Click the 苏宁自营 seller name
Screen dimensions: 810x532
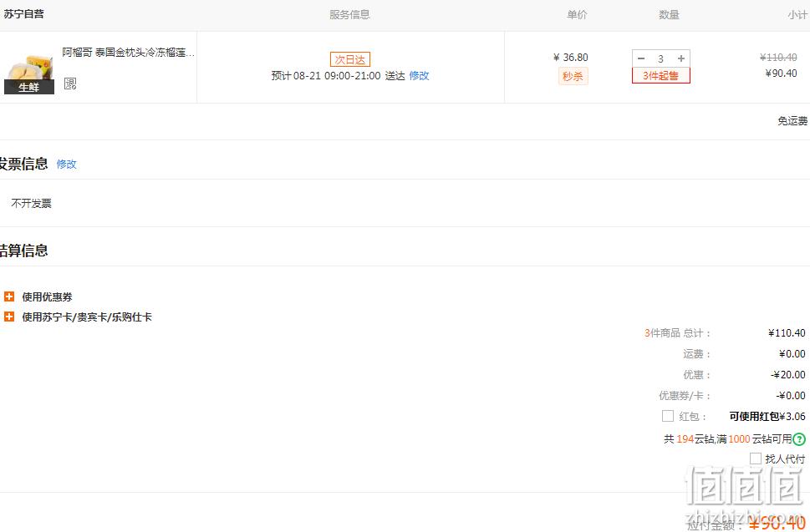click(x=23, y=14)
